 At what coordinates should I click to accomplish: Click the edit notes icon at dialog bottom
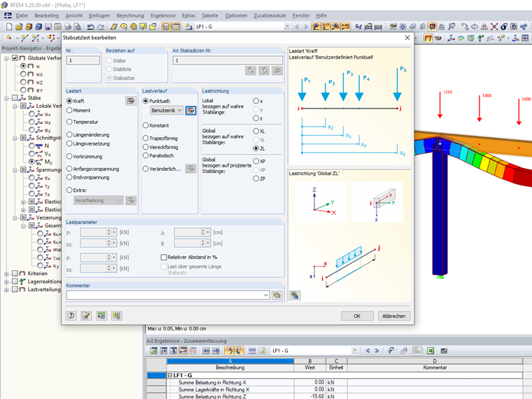coord(86,316)
